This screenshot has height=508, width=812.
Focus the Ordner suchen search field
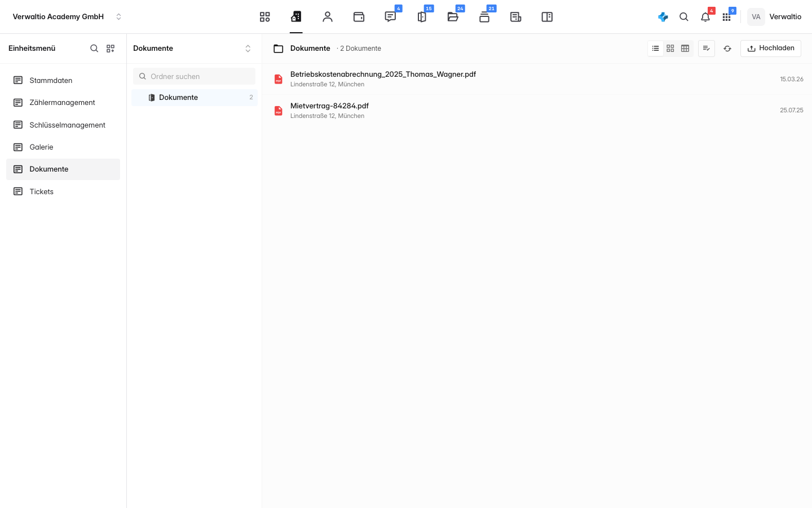point(194,76)
